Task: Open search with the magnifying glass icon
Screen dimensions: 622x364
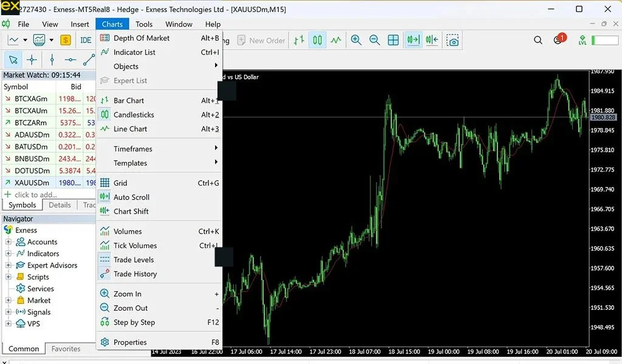Action: tap(538, 40)
